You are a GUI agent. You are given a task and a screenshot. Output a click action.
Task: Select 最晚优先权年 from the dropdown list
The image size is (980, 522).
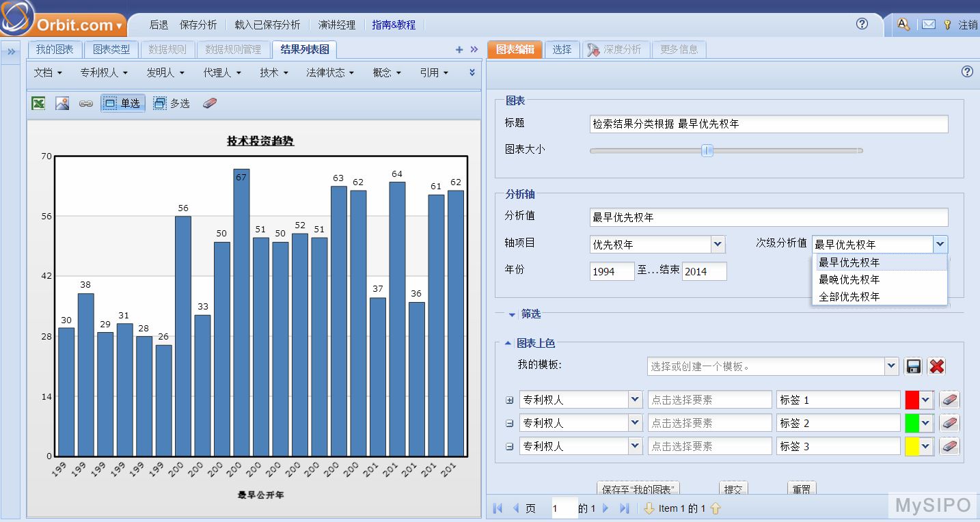[849, 279]
